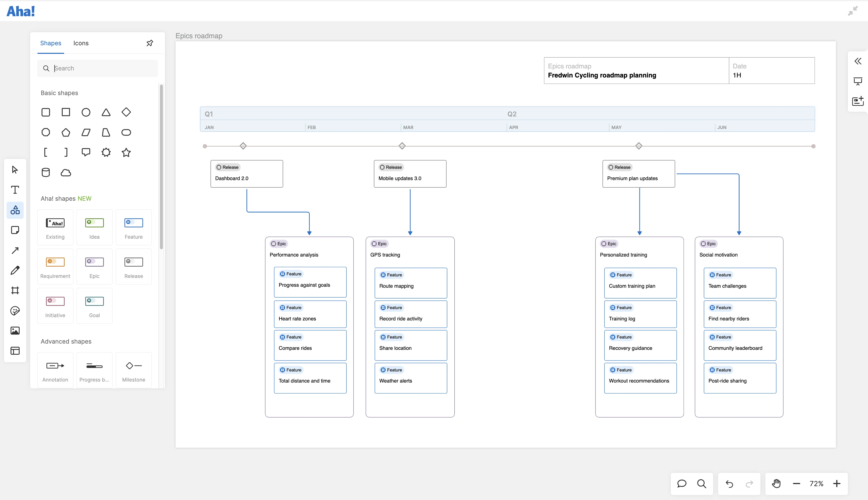Click the 72% zoom level

tap(816, 483)
